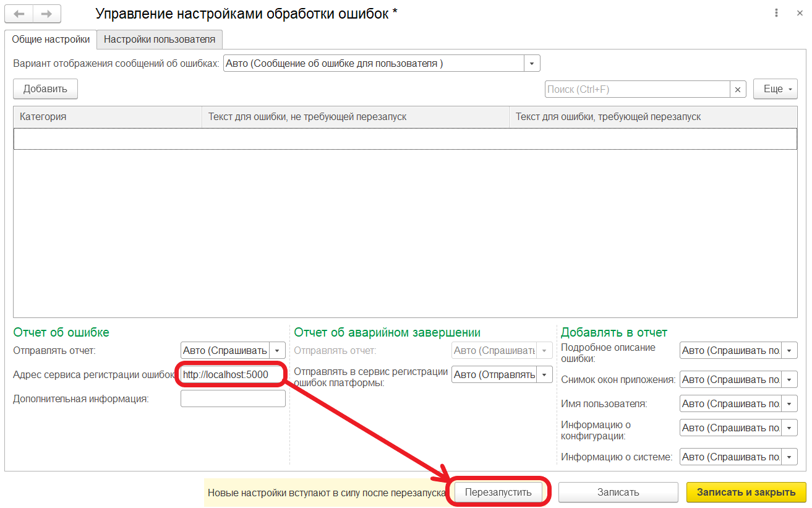Click the error registration service address field
This screenshot has width=812, height=508.
pyautogui.click(x=233, y=374)
